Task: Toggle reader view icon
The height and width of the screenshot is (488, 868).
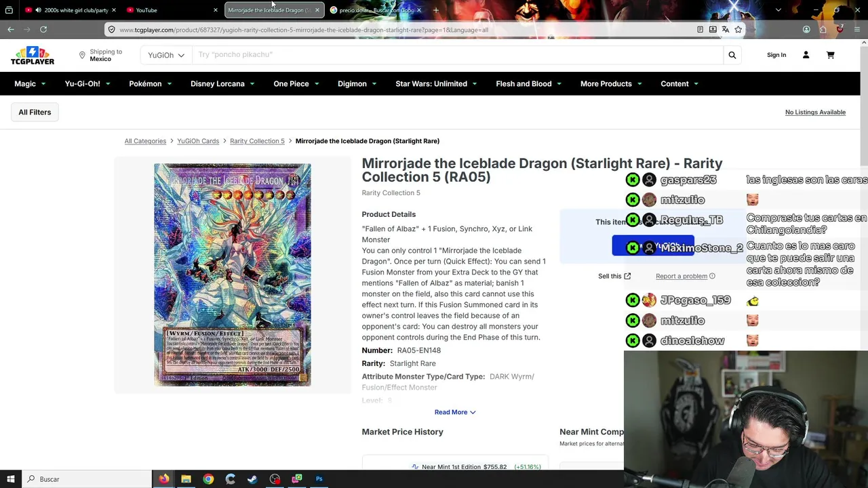Action: pyautogui.click(x=700, y=29)
